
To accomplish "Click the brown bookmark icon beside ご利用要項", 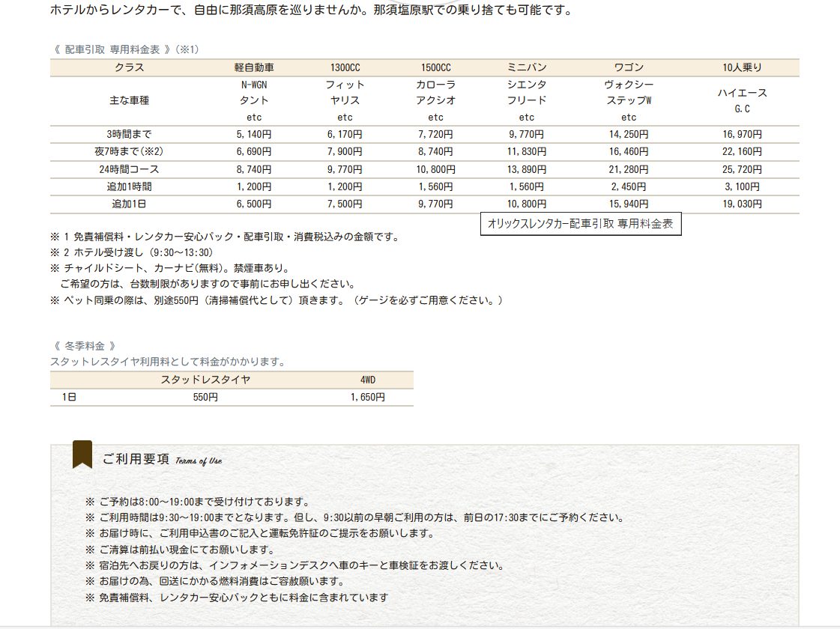I will pyautogui.click(x=82, y=455).
